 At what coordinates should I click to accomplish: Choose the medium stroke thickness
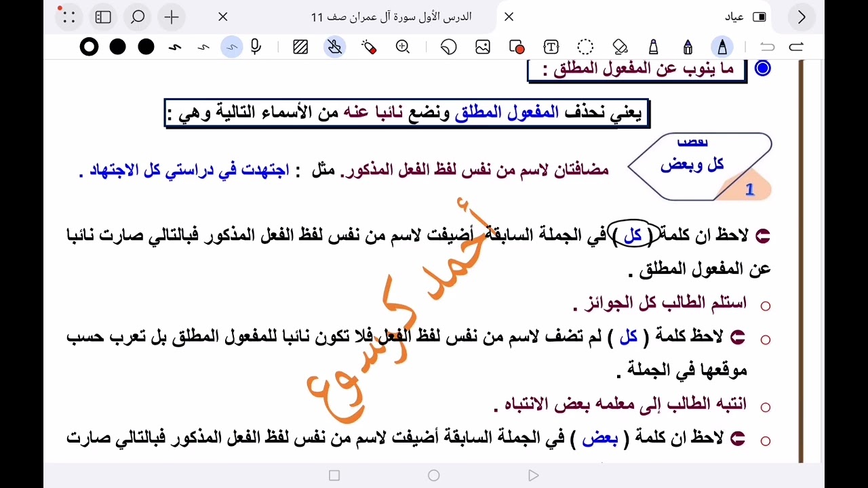point(203,47)
